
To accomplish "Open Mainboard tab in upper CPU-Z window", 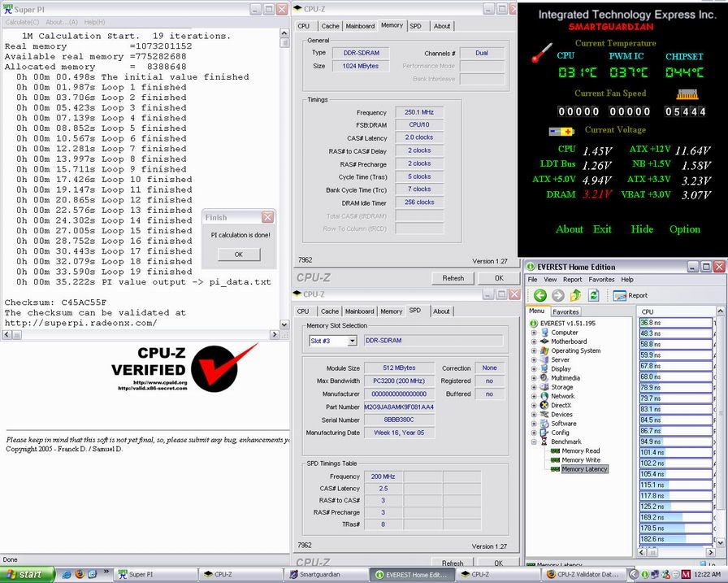I will point(360,26).
